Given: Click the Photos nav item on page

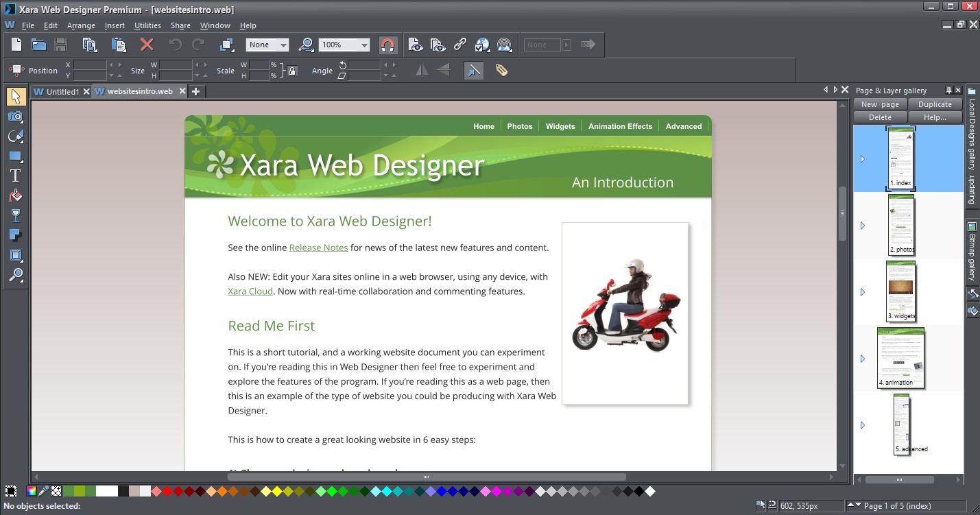Looking at the screenshot, I should (520, 126).
